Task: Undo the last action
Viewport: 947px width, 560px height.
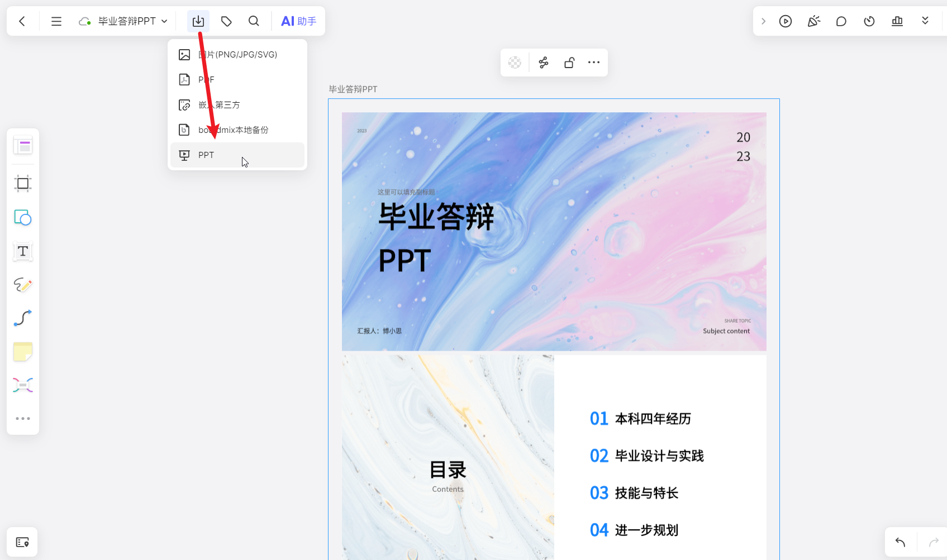Action: (x=900, y=542)
